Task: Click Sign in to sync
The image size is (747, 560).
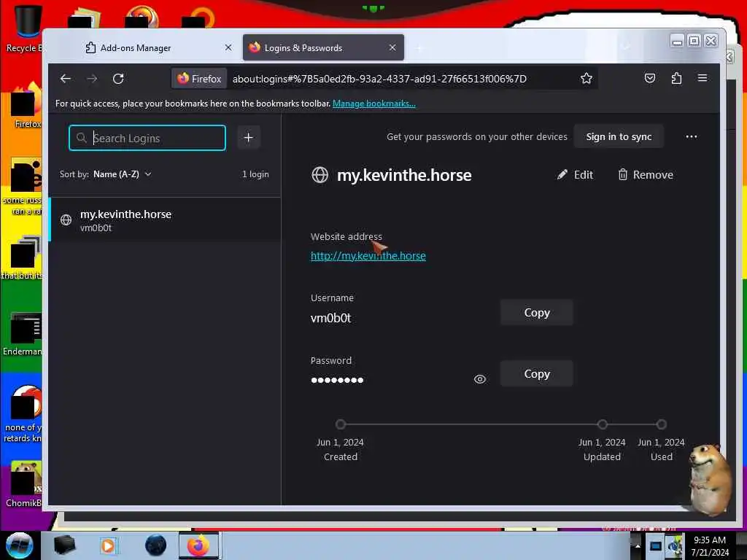Action: point(619,136)
